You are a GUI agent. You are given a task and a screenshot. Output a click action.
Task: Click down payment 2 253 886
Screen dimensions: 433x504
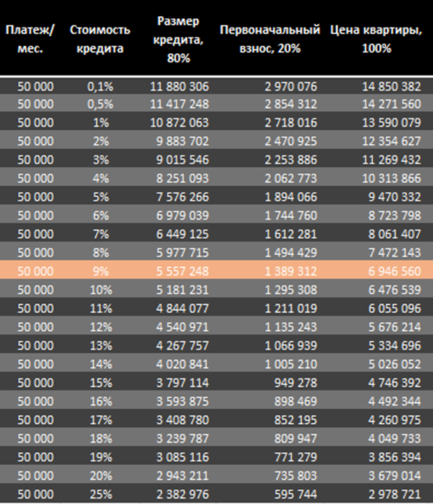coord(291,160)
